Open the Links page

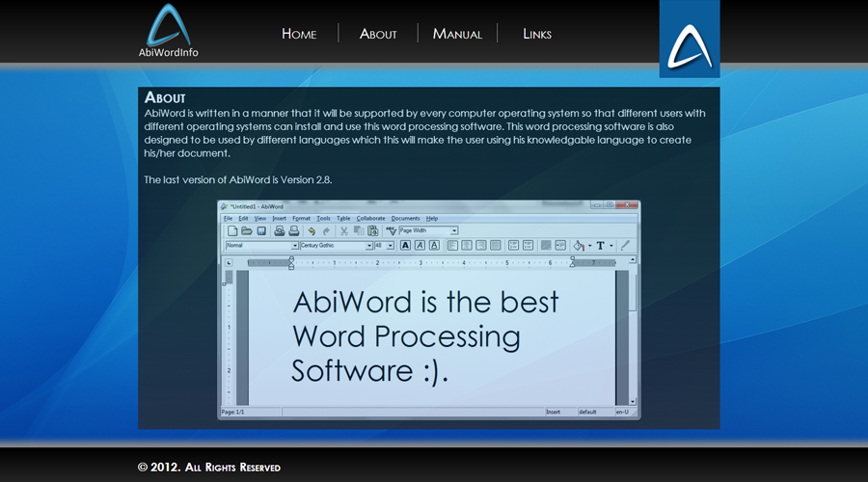(x=537, y=34)
